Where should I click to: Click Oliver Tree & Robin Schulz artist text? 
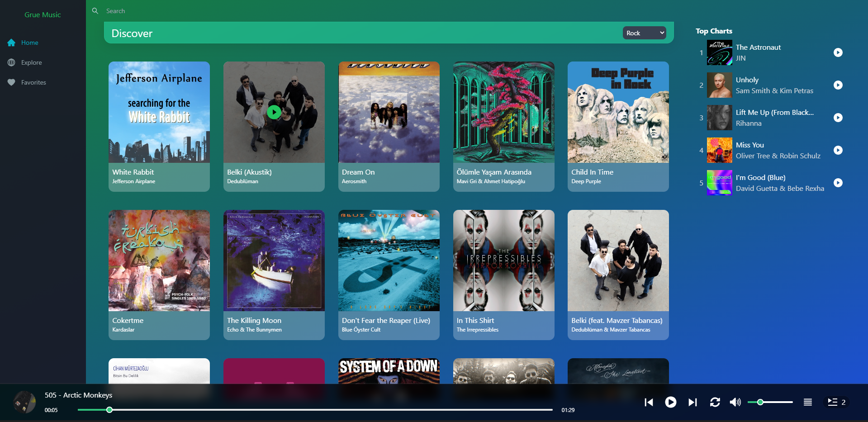778,156
